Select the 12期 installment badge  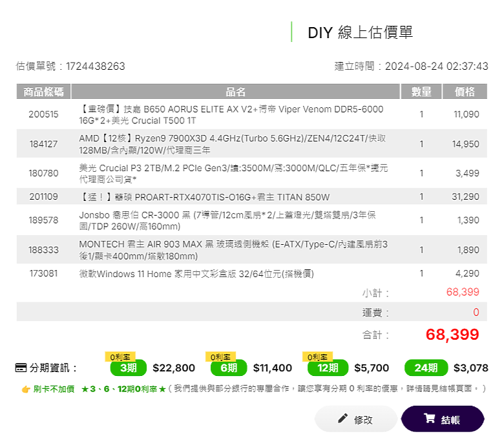328,368
